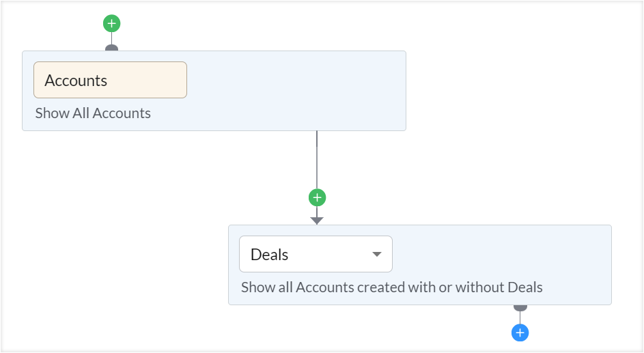Click the Deals label inside the combo box
The image size is (644, 353).
[270, 255]
